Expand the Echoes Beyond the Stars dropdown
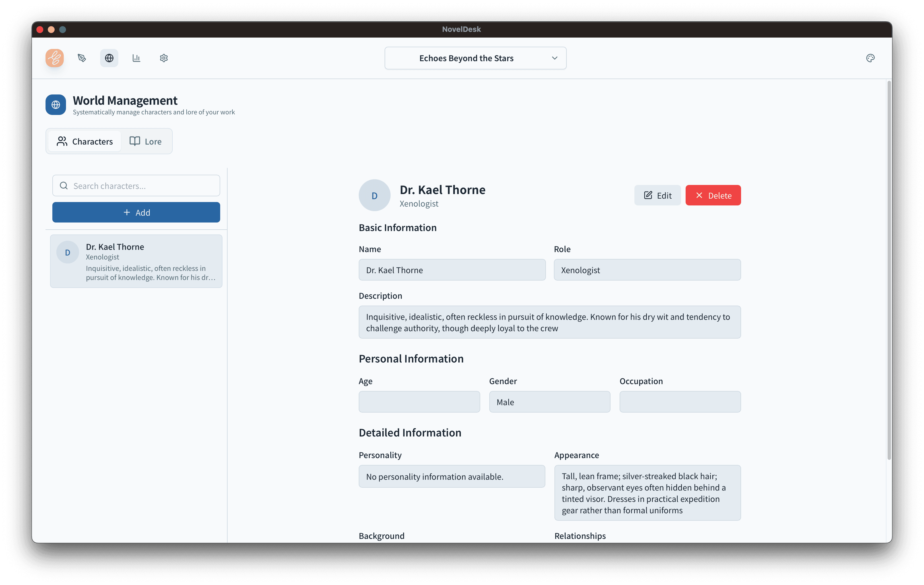This screenshot has width=924, height=585. (466, 58)
